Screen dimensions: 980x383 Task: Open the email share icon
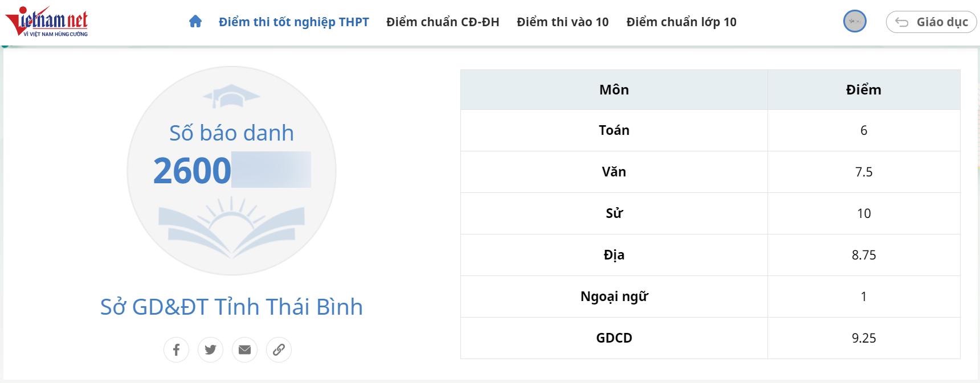(245, 349)
